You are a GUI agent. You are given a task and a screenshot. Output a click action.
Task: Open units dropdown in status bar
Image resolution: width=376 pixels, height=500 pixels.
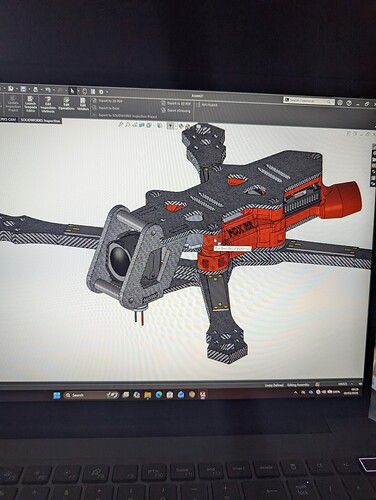pos(352,384)
